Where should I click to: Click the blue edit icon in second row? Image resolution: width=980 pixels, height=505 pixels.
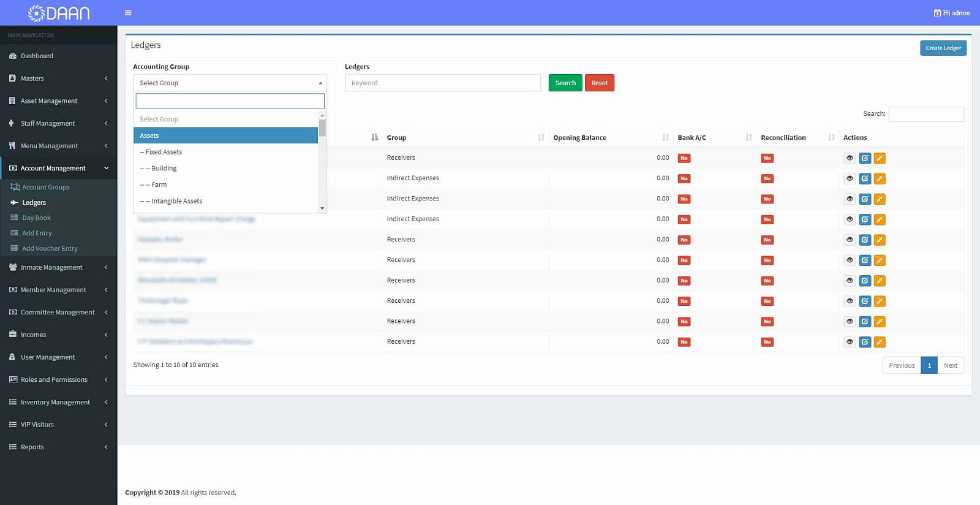pos(865,179)
